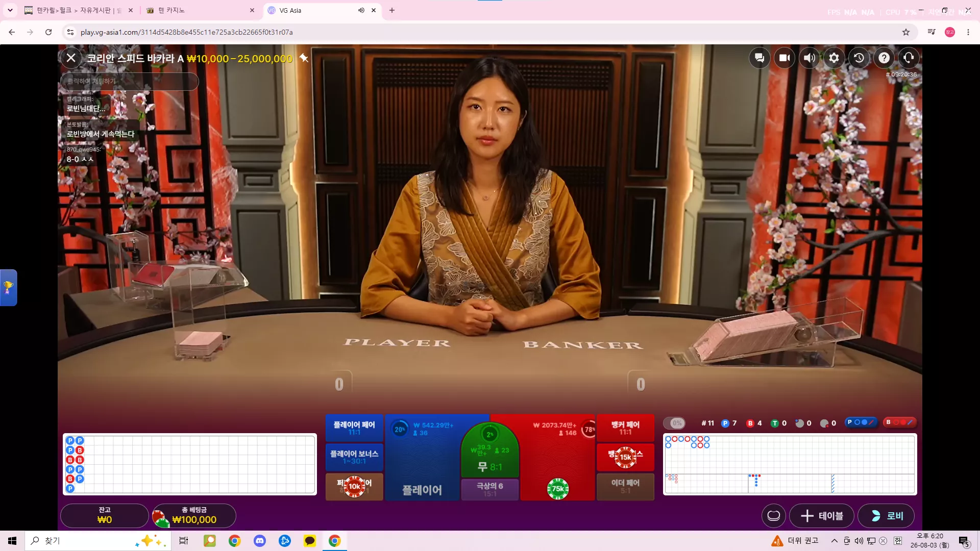Open a new browser tab
The image size is (980, 551).
point(392,10)
